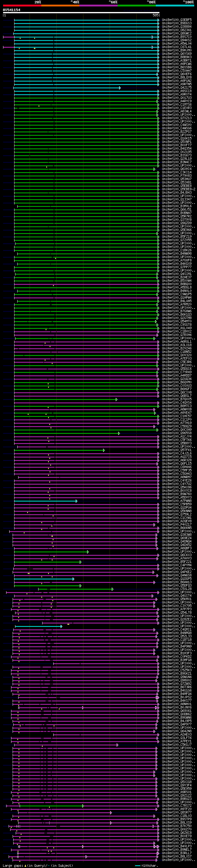Click the short cyan bar of UniRef100_A7PWN8
This screenshot has width=197, height=868.
46,501
